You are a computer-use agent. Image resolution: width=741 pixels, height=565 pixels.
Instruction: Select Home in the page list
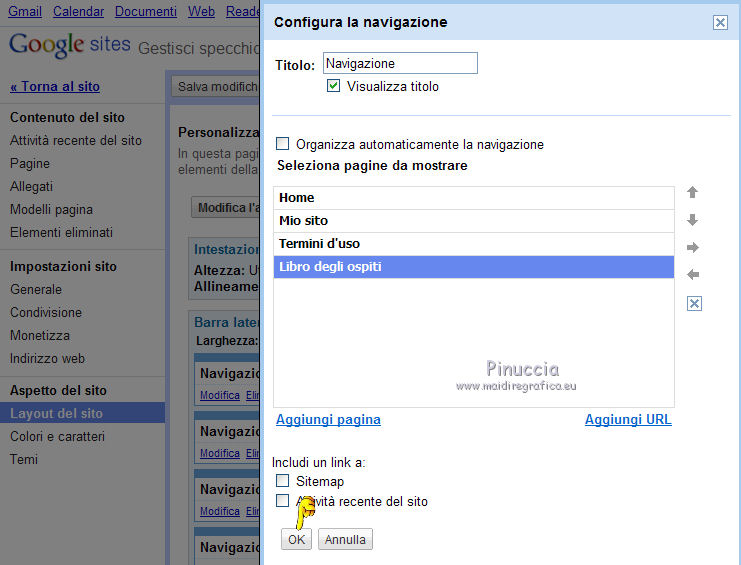pos(473,198)
